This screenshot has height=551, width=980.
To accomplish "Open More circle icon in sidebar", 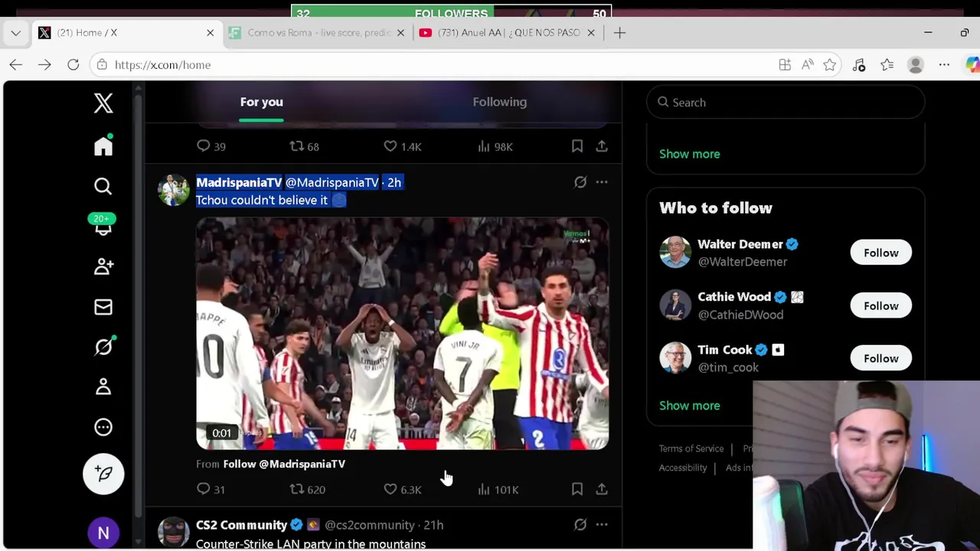I will [103, 427].
